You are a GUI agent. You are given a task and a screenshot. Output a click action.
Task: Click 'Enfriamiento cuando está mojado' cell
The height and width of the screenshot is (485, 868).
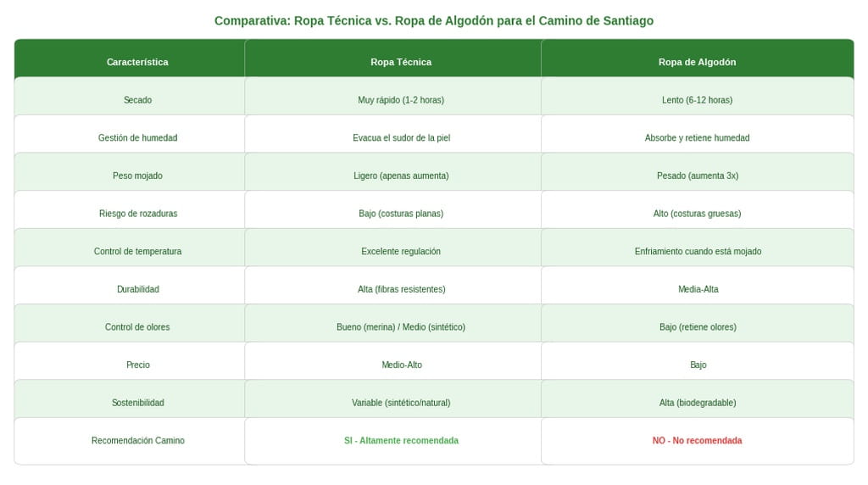(697, 251)
